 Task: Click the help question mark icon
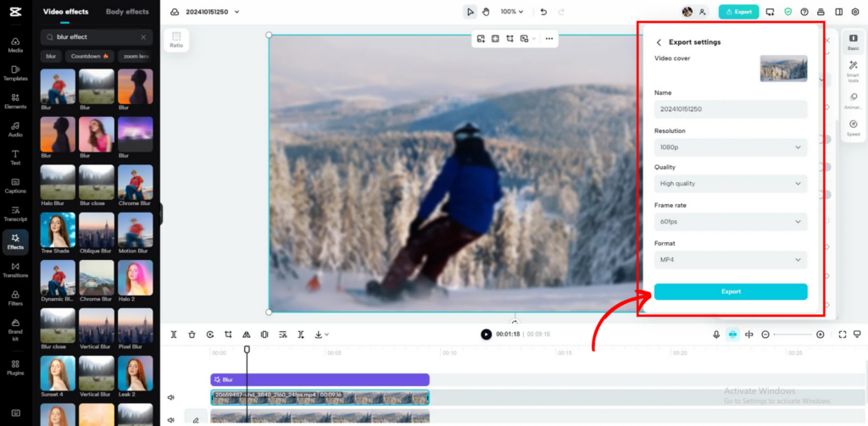[804, 12]
